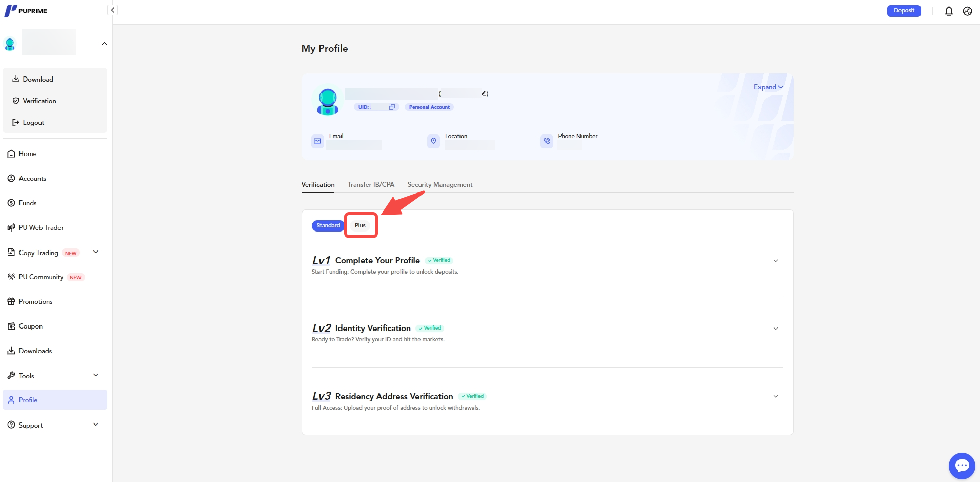Image resolution: width=980 pixels, height=482 pixels.
Task: Click the Accounts icon in the sidebar
Action: 11,178
